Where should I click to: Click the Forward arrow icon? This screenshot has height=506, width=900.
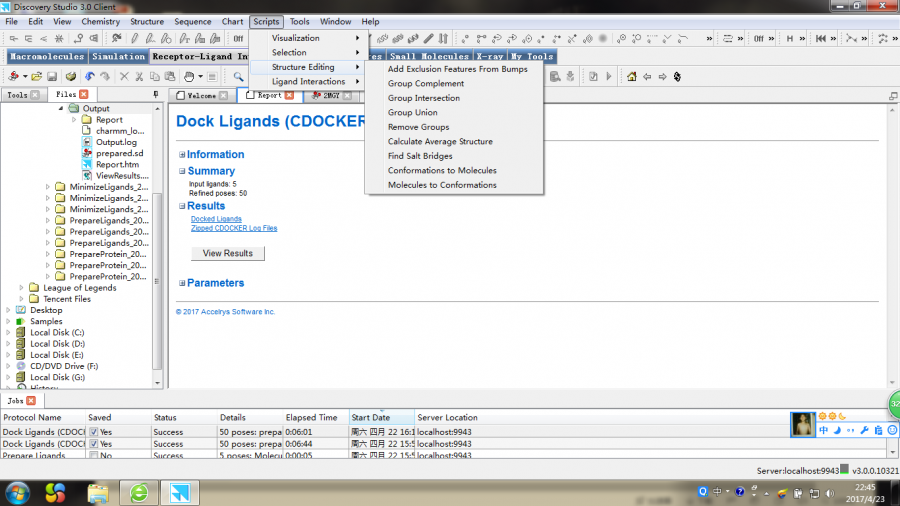coord(662,76)
